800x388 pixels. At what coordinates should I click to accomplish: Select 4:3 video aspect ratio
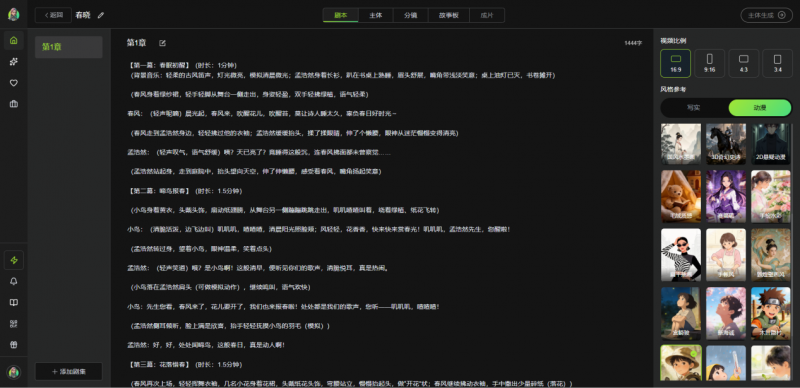click(743, 63)
